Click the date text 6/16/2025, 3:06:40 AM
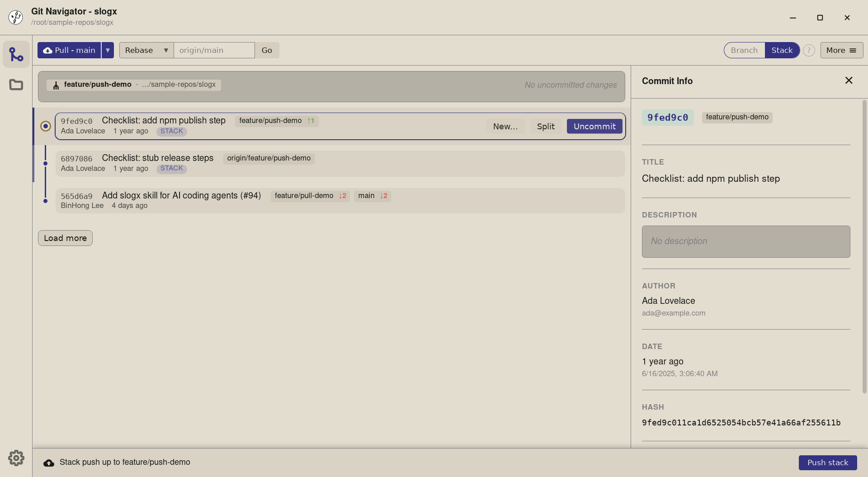 (x=679, y=373)
